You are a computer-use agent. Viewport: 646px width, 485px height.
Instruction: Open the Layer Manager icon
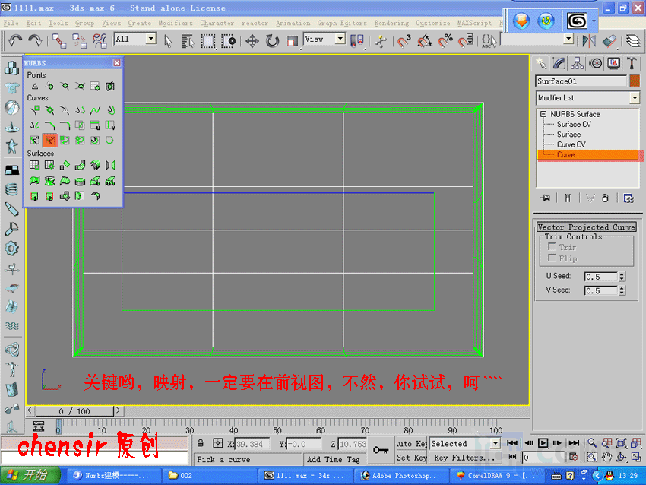point(632,40)
